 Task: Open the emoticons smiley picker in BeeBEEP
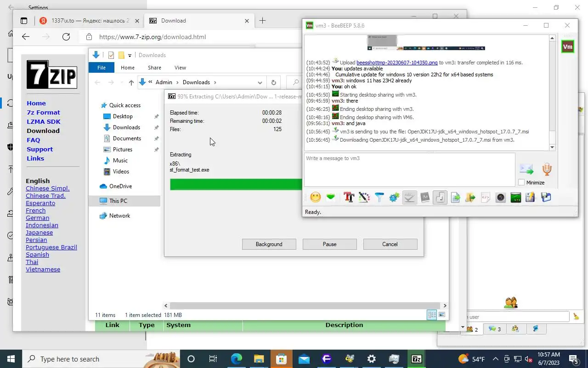point(315,197)
